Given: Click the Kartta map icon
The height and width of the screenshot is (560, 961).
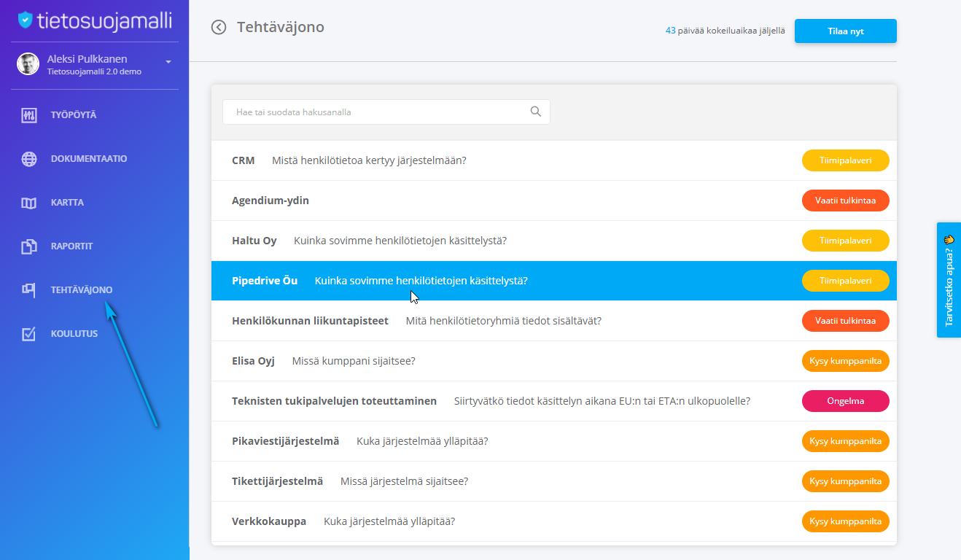Looking at the screenshot, I should pos(29,203).
